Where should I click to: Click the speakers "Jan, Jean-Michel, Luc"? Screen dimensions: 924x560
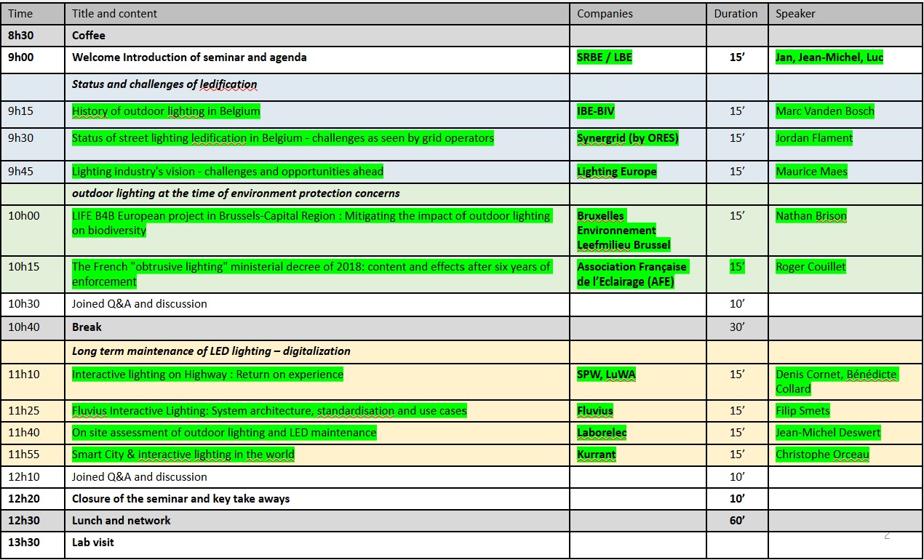829,57
